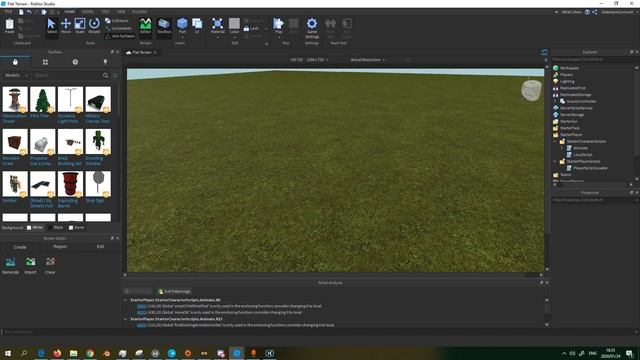Click the Import terrain tool
640x360 pixels.
(30, 265)
